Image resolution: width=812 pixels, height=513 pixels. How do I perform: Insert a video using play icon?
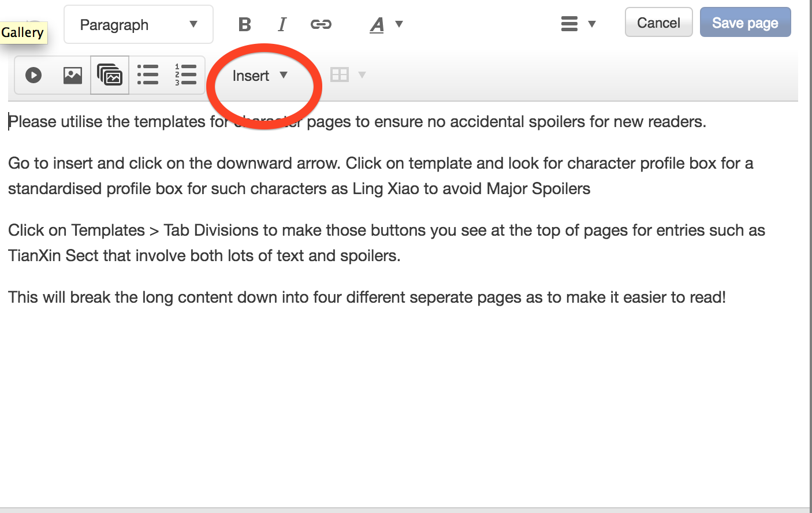point(33,75)
